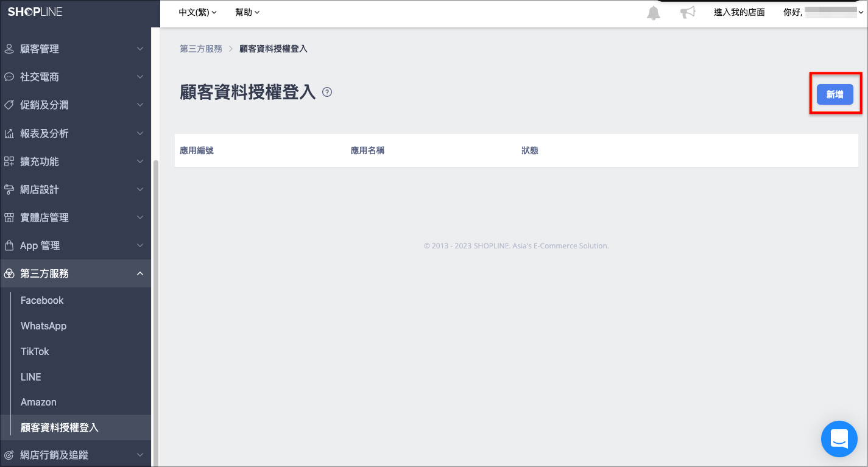The height and width of the screenshot is (467, 868).
Task: Expand the 促銷及分潤 section
Action: point(76,105)
